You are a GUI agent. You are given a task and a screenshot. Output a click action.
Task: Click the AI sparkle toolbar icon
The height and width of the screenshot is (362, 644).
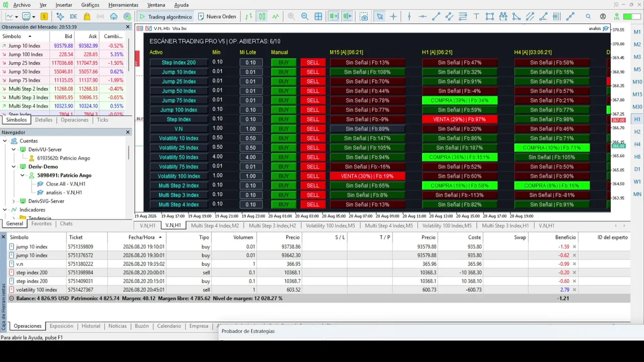(x=60, y=17)
